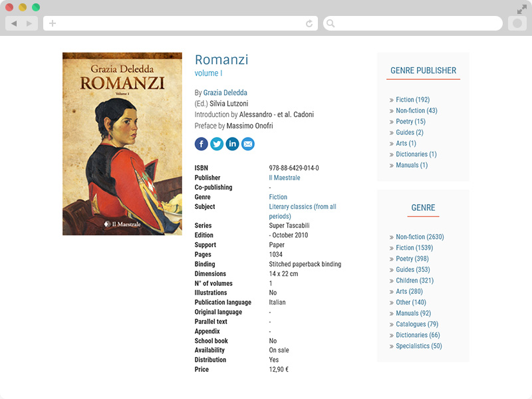
Task: Filter publisher genre by Dictionaries (1)
Action: (x=416, y=154)
